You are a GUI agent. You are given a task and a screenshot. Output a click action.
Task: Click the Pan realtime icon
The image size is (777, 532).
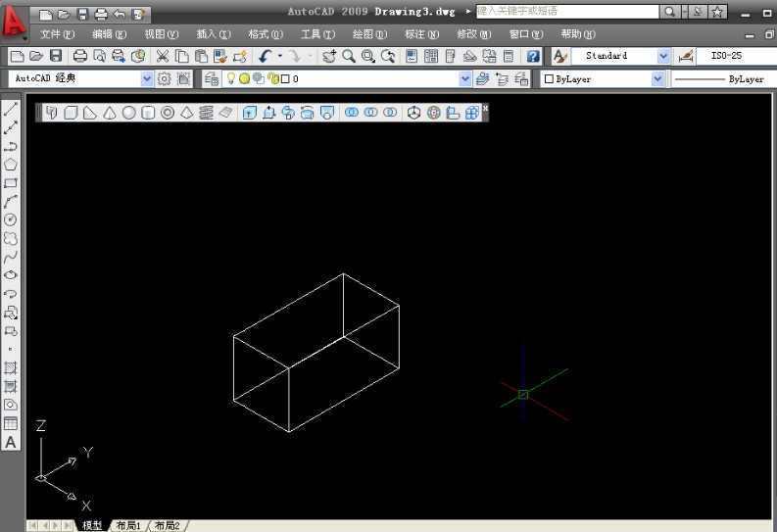[329, 56]
